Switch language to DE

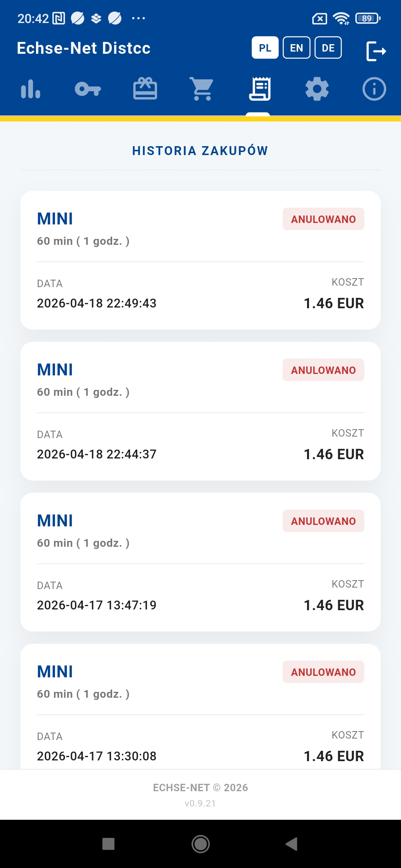328,48
